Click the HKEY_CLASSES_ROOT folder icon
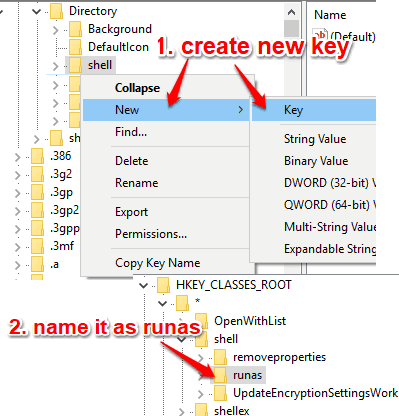This screenshot has height=416, width=399. 163,285
